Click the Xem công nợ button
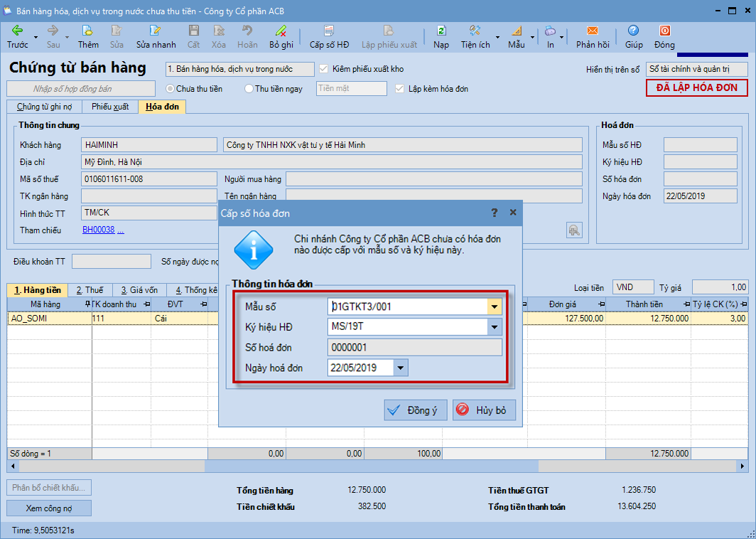The image size is (756, 539). click(49, 508)
